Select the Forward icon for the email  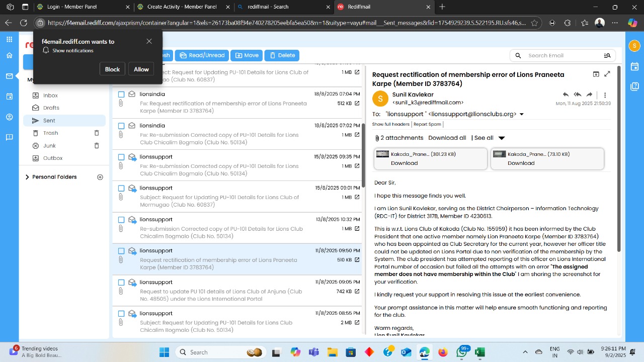590,95
